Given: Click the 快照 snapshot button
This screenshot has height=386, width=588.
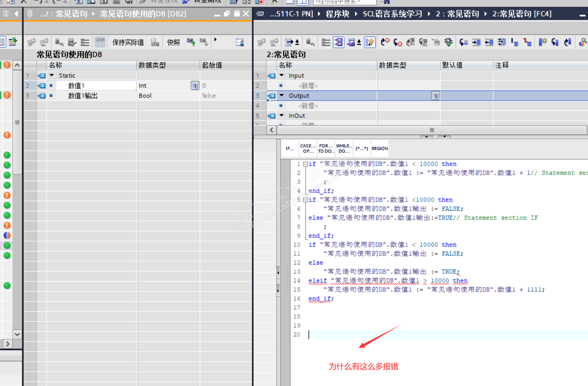Looking at the screenshot, I should click(173, 42).
